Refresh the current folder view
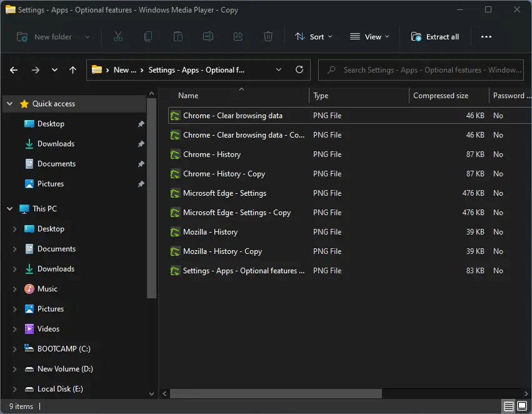The image size is (532, 414). tap(299, 69)
